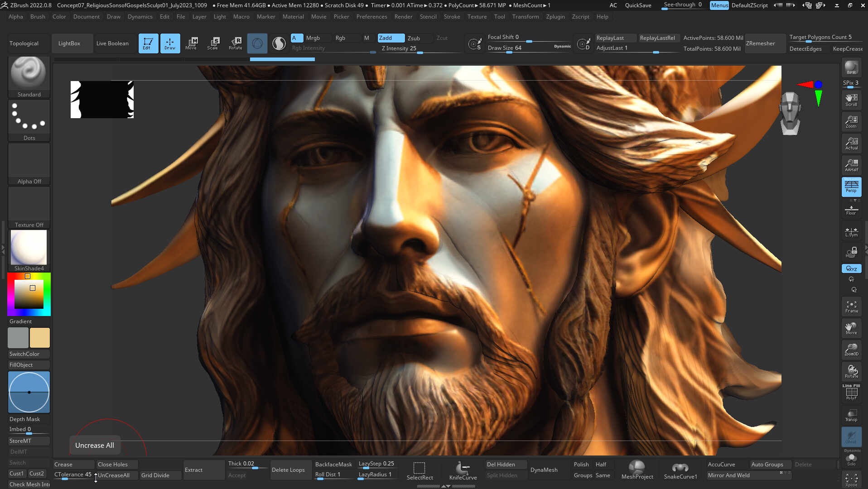Select the Rotate transform tool icon
868x489 pixels.
(235, 43)
